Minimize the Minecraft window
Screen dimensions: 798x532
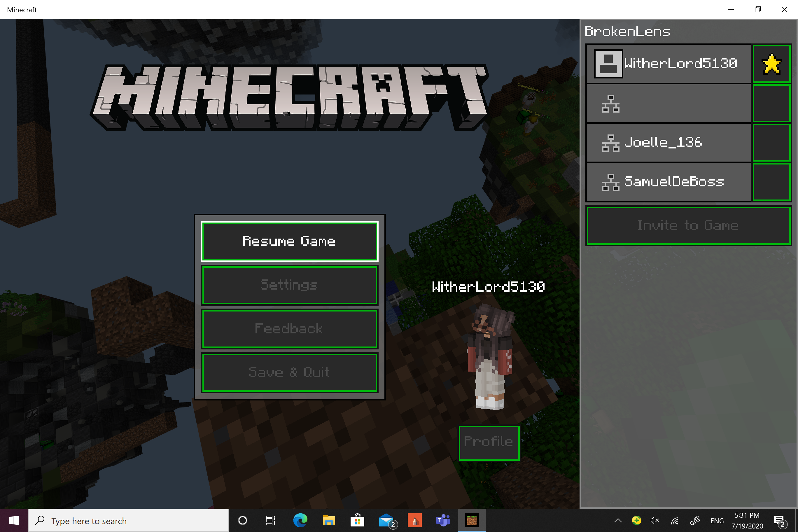coord(731,10)
